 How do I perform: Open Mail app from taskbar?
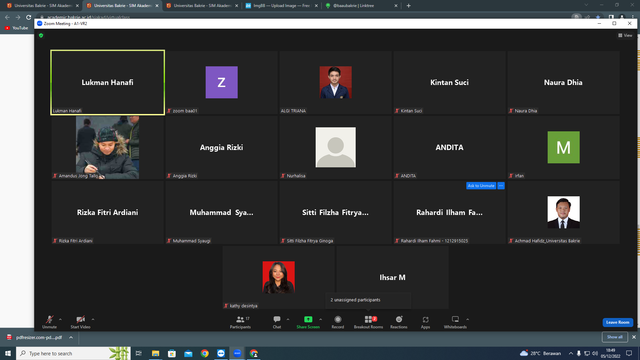click(188, 353)
